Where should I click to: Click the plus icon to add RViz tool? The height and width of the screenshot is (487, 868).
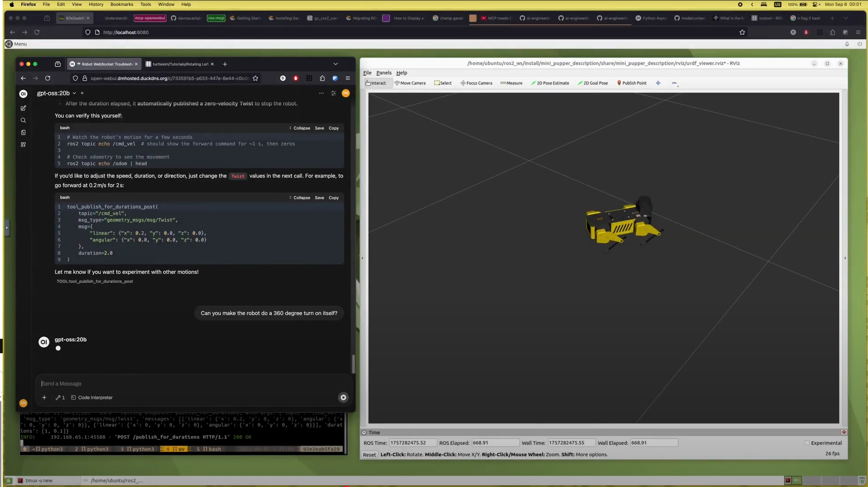tap(658, 83)
